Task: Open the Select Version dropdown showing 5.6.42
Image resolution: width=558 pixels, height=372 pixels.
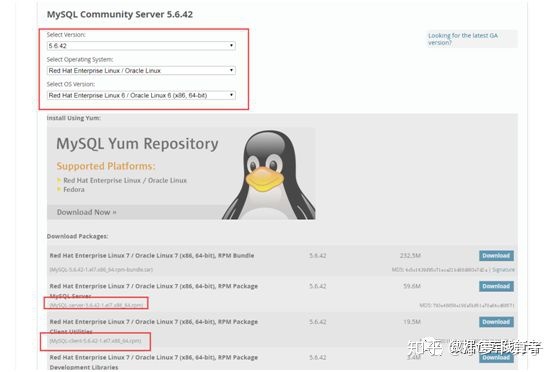Action: point(141,46)
